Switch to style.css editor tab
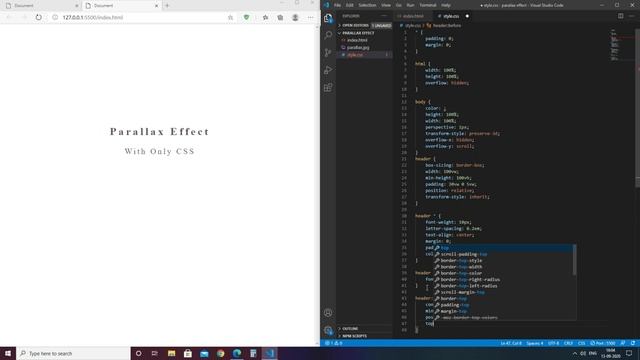This screenshot has width=640, height=360. (451, 16)
